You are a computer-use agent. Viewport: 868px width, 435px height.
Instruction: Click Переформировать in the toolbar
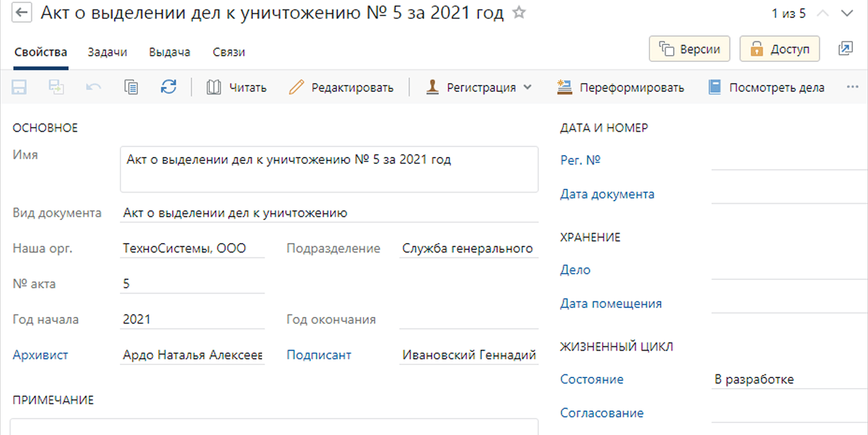pos(621,87)
